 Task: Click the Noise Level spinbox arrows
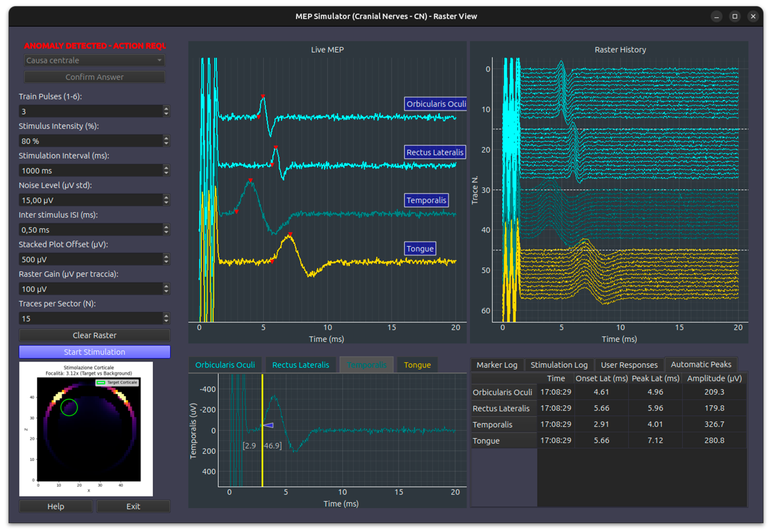[166, 200]
